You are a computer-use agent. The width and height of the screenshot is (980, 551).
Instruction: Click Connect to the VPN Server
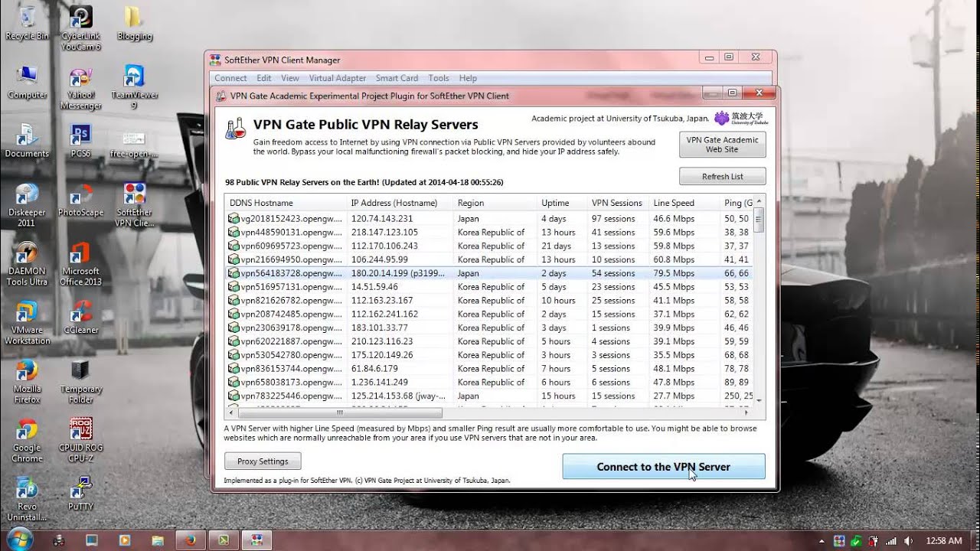(x=664, y=466)
